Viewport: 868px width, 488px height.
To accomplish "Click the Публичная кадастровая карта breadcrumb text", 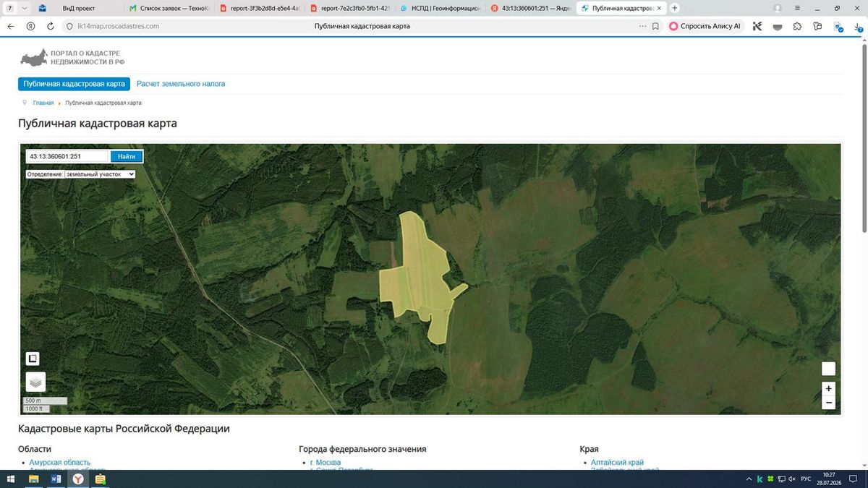I will point(103,103).
